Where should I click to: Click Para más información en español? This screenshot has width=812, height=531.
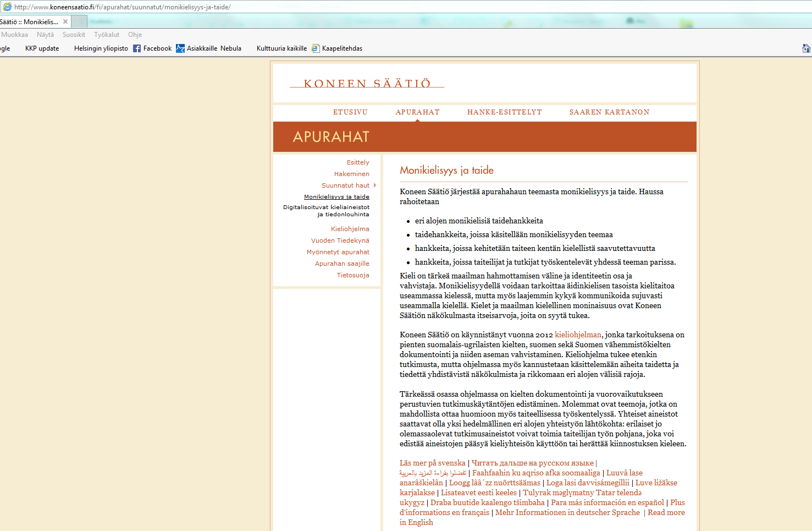tap(607, 503)
